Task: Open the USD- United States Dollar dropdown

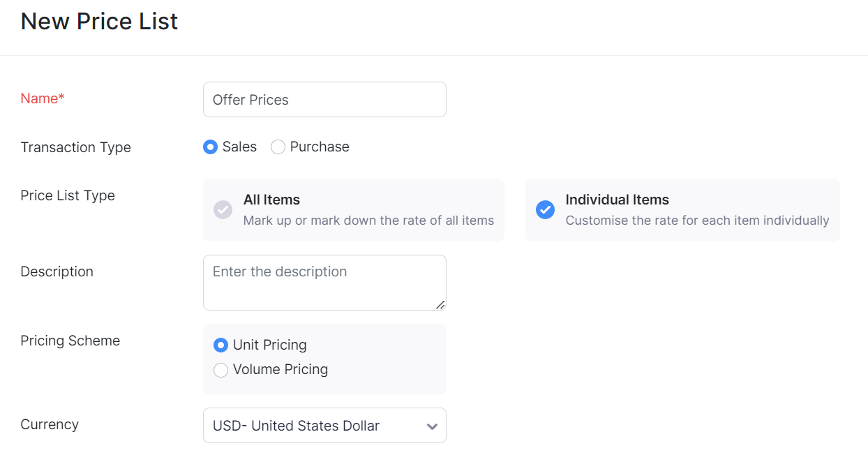Action: (x=324, y=426)
